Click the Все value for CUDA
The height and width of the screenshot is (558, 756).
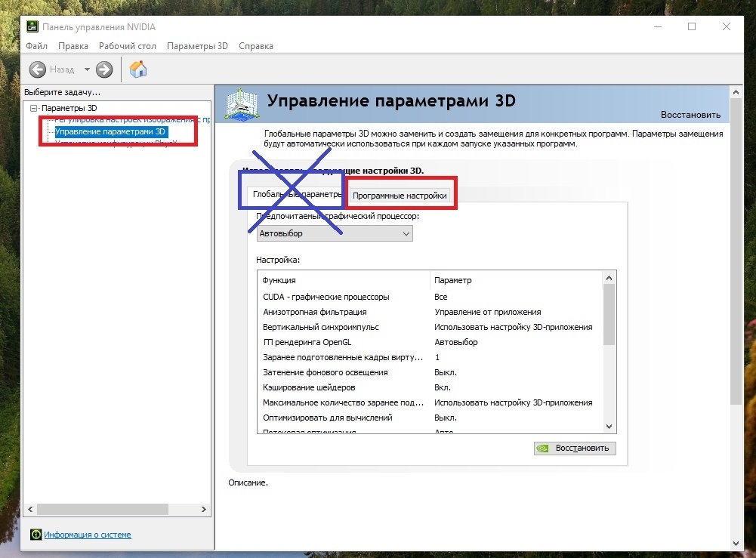(440, 297)
